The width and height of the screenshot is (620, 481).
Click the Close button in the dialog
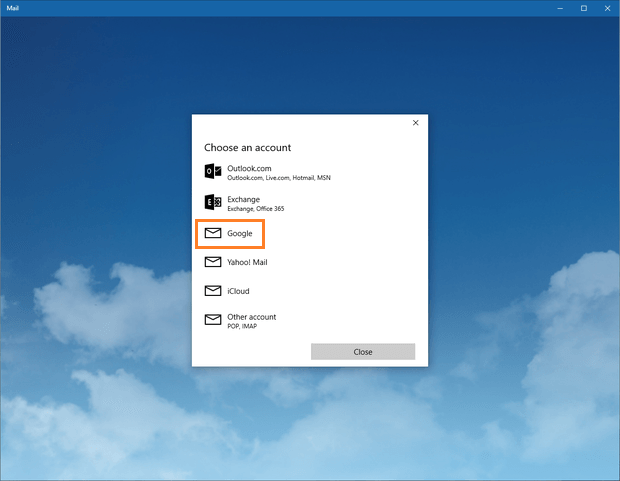pyautogui.click(x=363, y=352)
